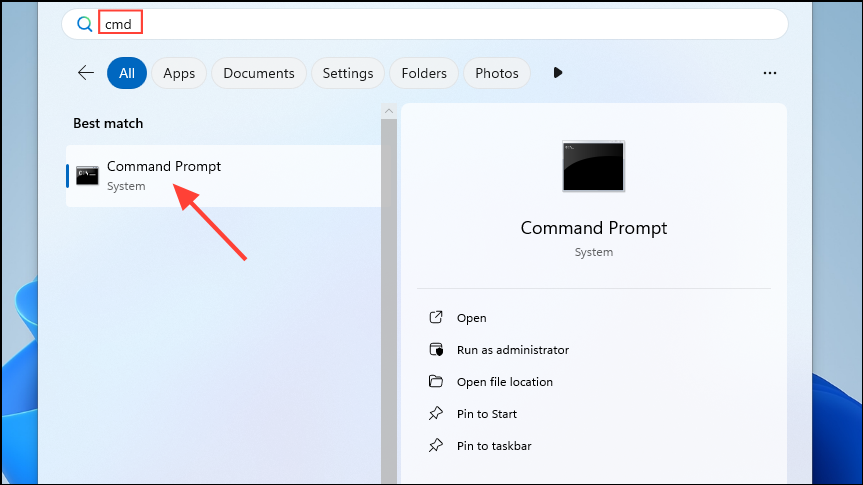Image resolution: width=863 pixels, height=485 pixels.
Task: Choose Open in the preview pane
Action: [472, 318]
